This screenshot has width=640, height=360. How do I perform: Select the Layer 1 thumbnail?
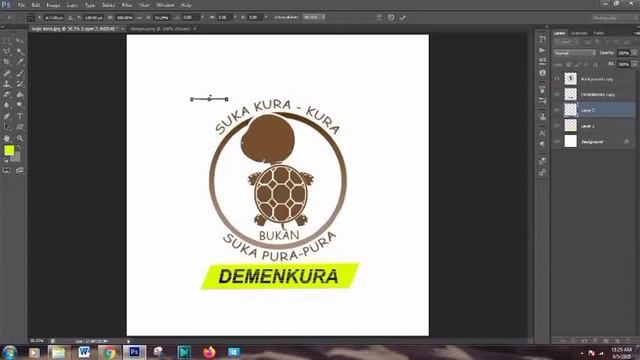click(570, 125)
